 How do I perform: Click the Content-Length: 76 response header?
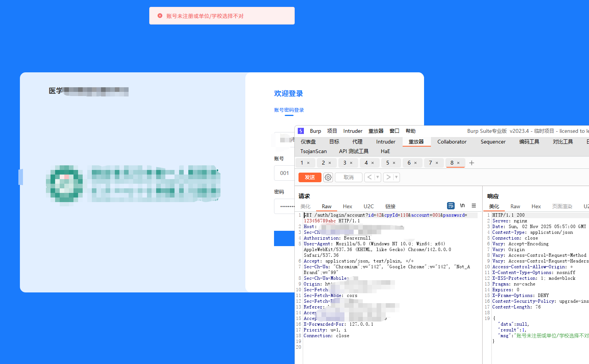click(x=516, y=307)
